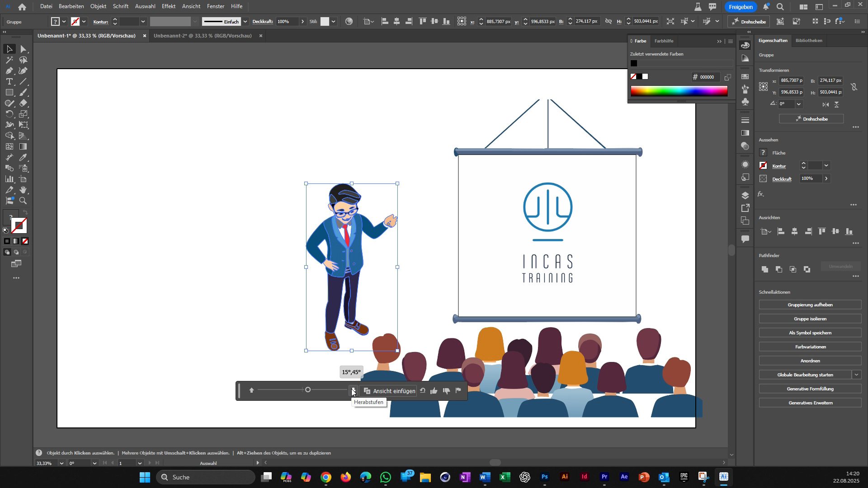This screenshot has width=868, height=488.
Task: Select the Column Graph tool
Action: pos(9,179)
